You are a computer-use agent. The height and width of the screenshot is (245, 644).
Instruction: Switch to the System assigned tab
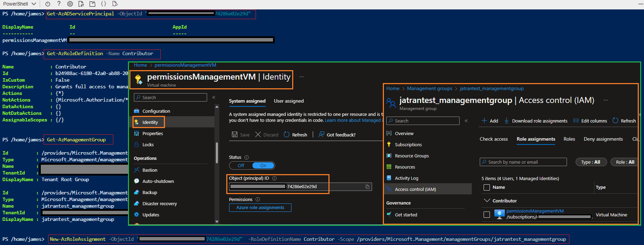[247, 101]
